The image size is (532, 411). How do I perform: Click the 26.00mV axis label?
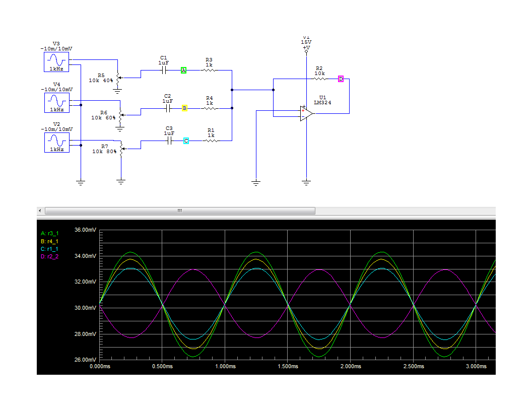pyautogui.click(x=86, y=360)
